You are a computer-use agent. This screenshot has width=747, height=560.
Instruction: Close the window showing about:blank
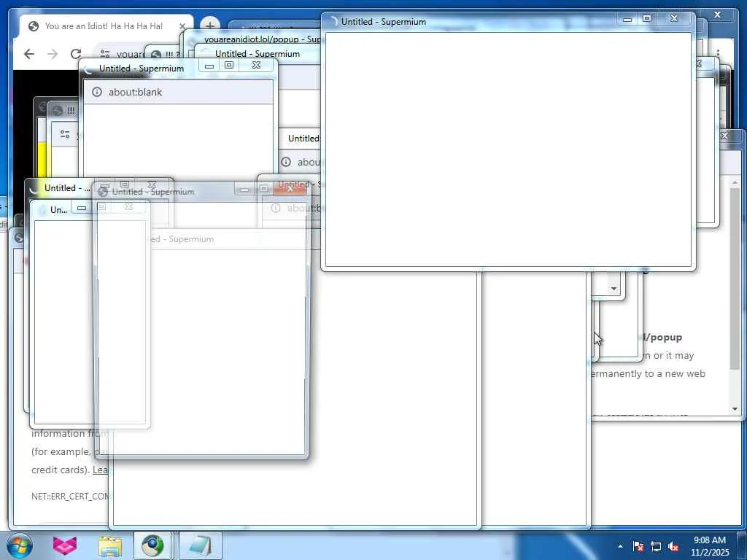[x=256, y=65]
